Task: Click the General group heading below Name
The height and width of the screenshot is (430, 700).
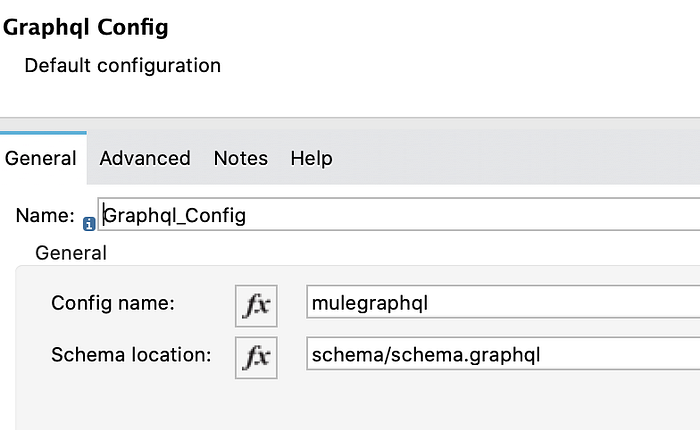Action: coord(71,253)
